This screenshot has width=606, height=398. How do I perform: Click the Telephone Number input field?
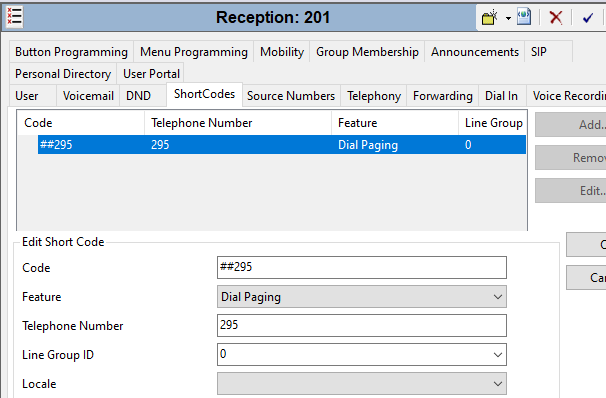(x=362, y=325)
